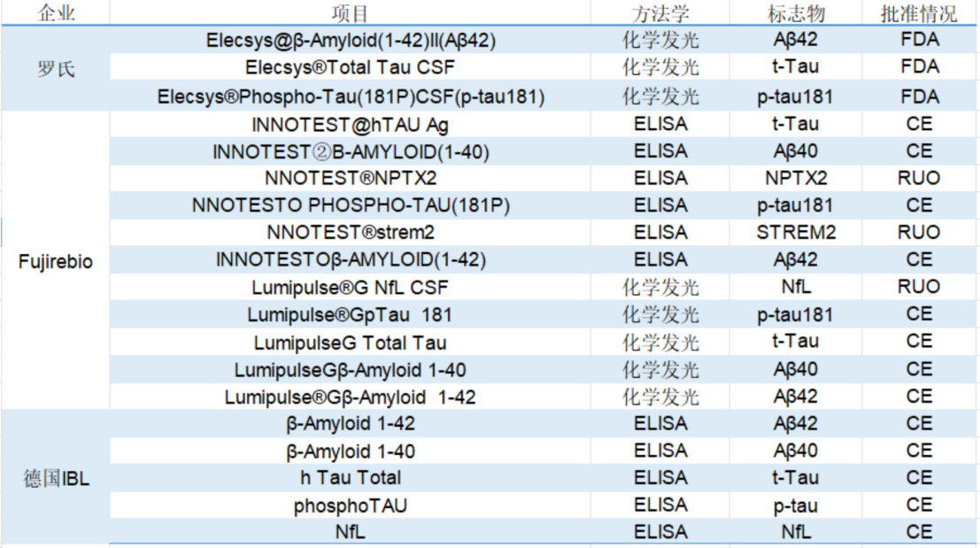Click INNOTESTOβ-AMYLOID(1-42) project cell
The image size is (980, 548).
point(350,259)
